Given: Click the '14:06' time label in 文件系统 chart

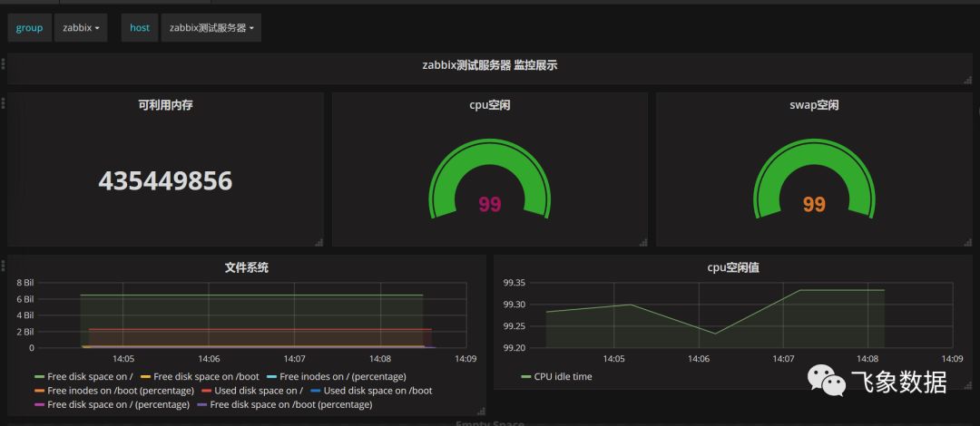Looking at the screenshot, I should [x=209, y=359].
